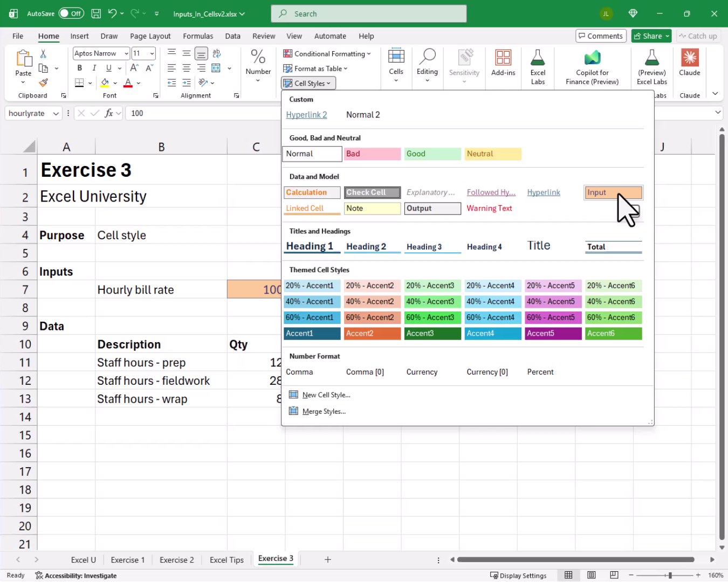728x582 pixels.
Task: Click the Search box in title bar
Action: point(369,13)
